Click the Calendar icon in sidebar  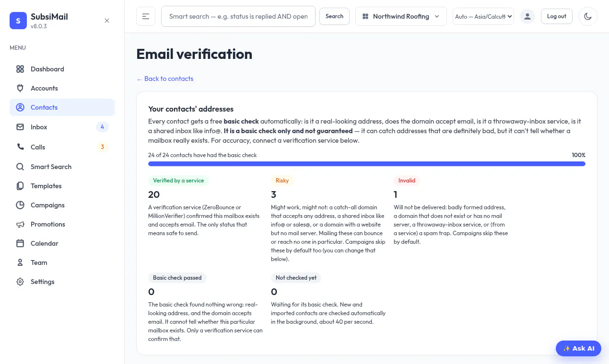point(20,243)
